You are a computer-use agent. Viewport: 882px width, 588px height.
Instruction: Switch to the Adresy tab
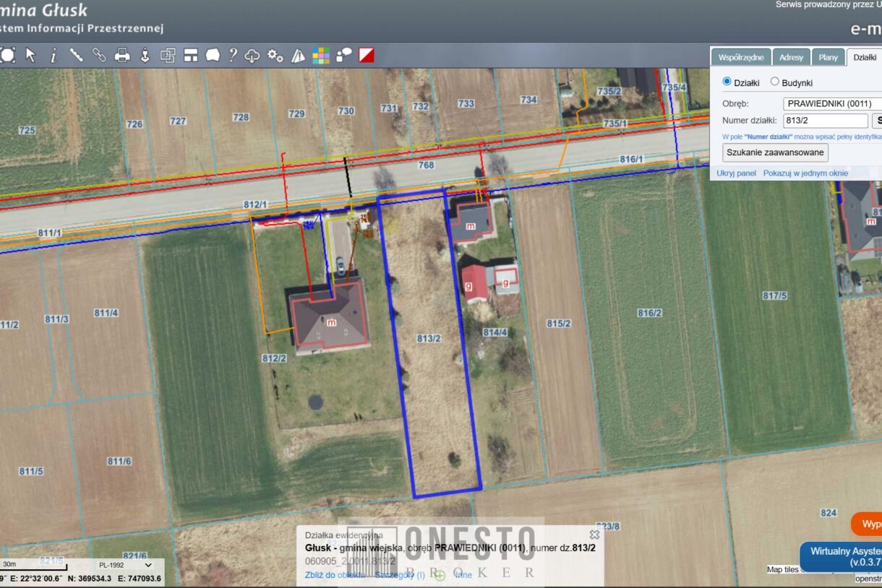tap(791, 58)
